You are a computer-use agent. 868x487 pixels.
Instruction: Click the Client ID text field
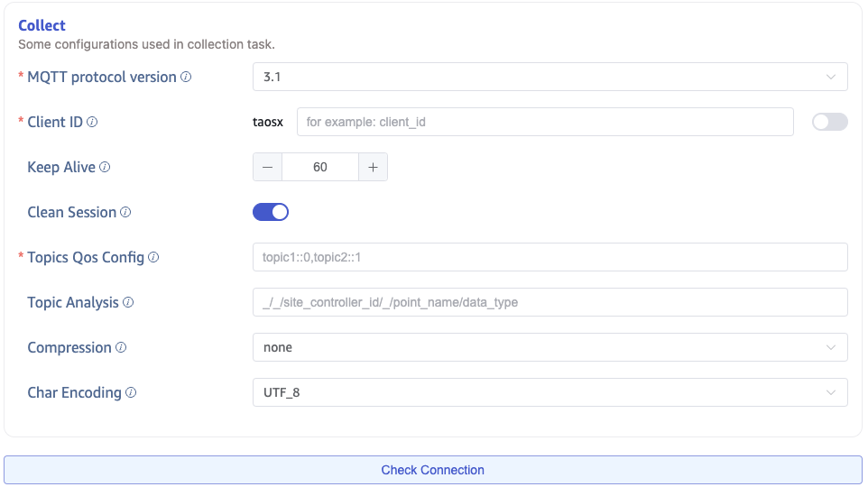[545, 122]
